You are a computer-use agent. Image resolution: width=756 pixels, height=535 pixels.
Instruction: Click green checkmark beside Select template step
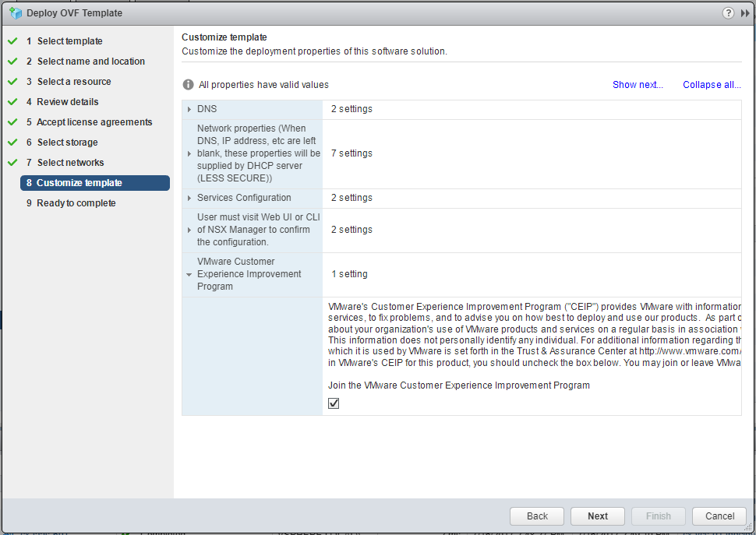click(12, 41)
